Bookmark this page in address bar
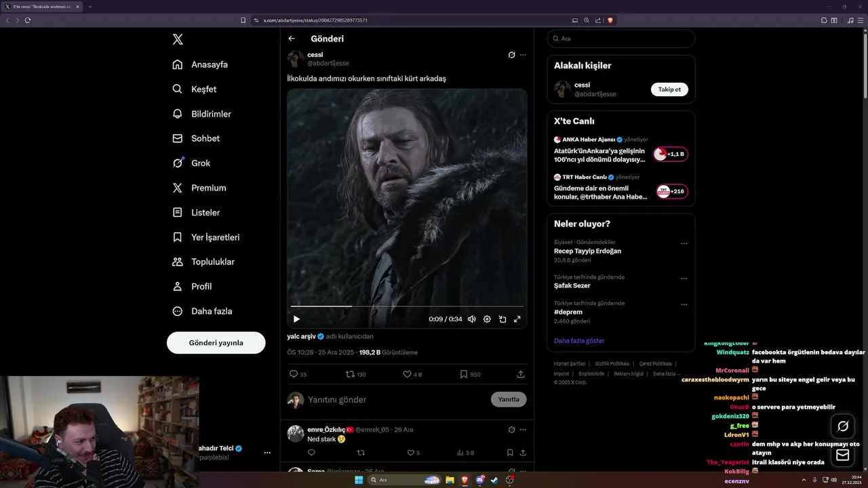868x488 pixels. point(243,20)
